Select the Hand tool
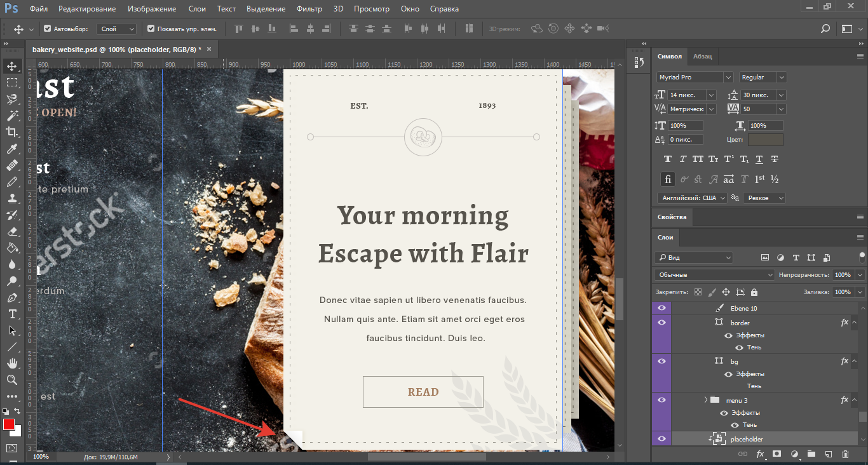The width and height of the screenshot is (868, 465). [12, 363]
